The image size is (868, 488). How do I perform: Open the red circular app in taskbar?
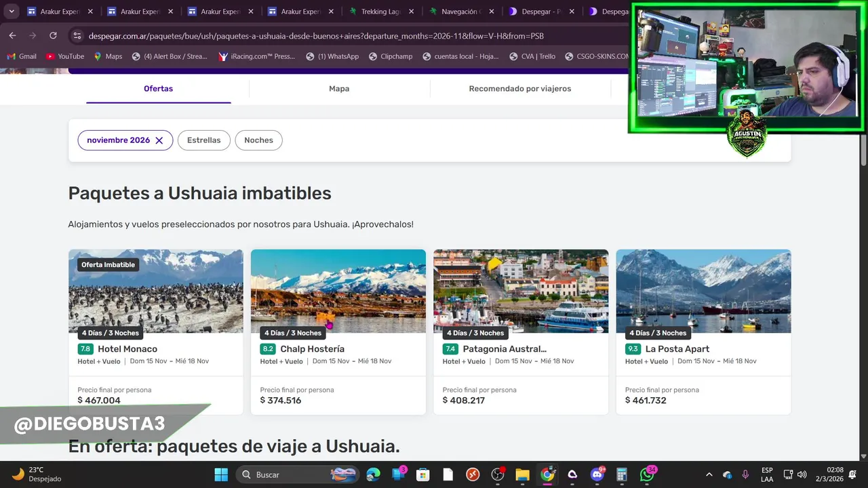pyautogui.click(x=473, y=474)
